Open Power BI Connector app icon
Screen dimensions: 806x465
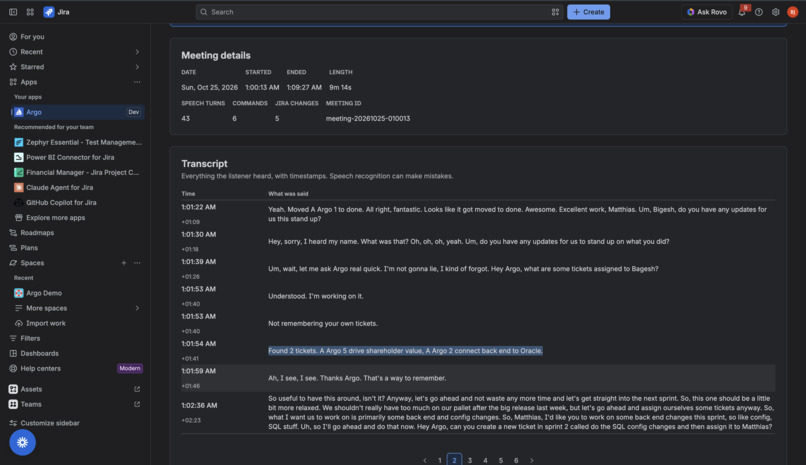click(x=19, y=157)
